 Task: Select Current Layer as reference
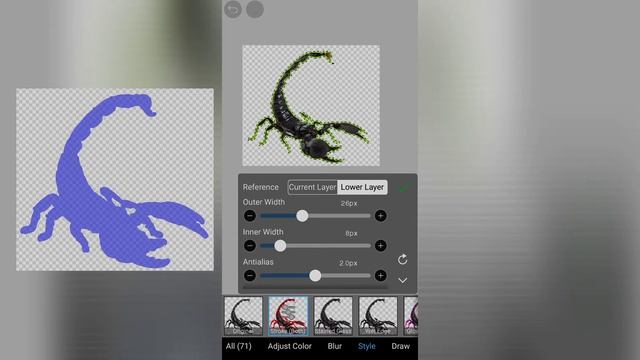click(312, 187)
